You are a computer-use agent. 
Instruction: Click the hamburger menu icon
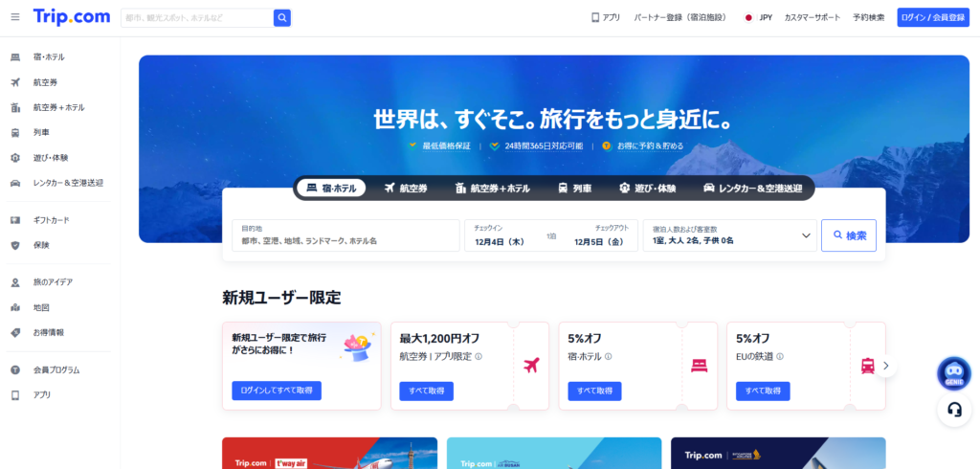14,17
